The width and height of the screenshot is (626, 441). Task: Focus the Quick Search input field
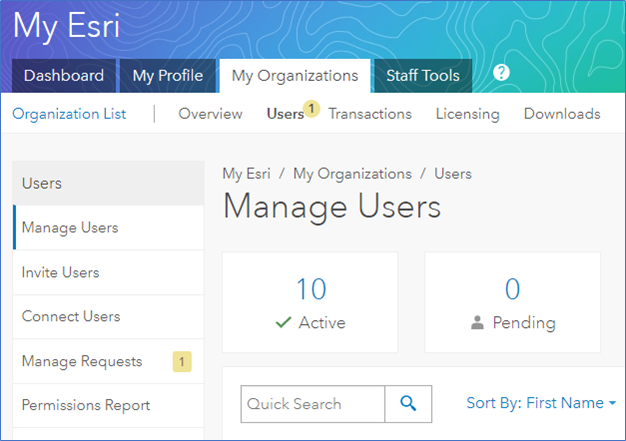pyautogui.click(x=313, y=403)
